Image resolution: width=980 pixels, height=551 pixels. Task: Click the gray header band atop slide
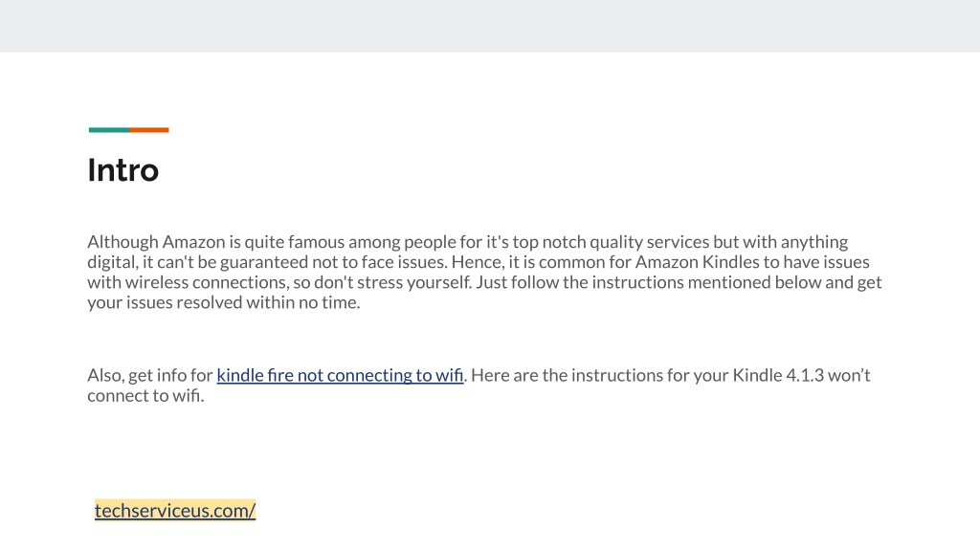pos(490,26)
